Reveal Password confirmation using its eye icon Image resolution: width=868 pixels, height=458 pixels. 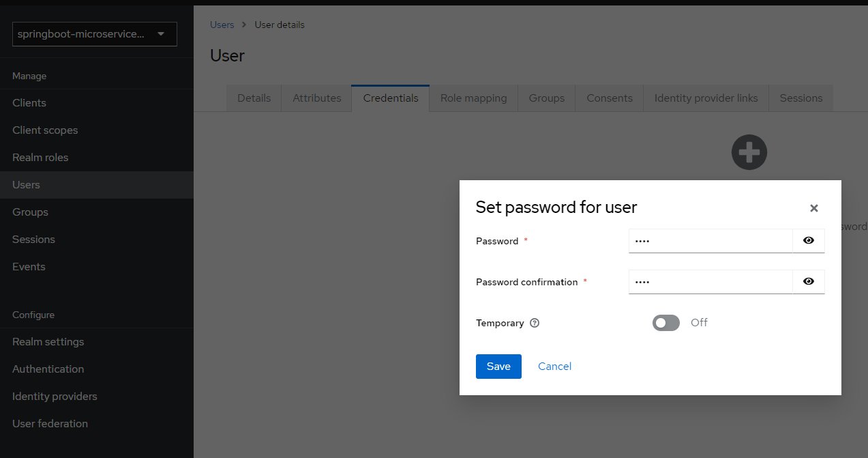click(809, 282)
